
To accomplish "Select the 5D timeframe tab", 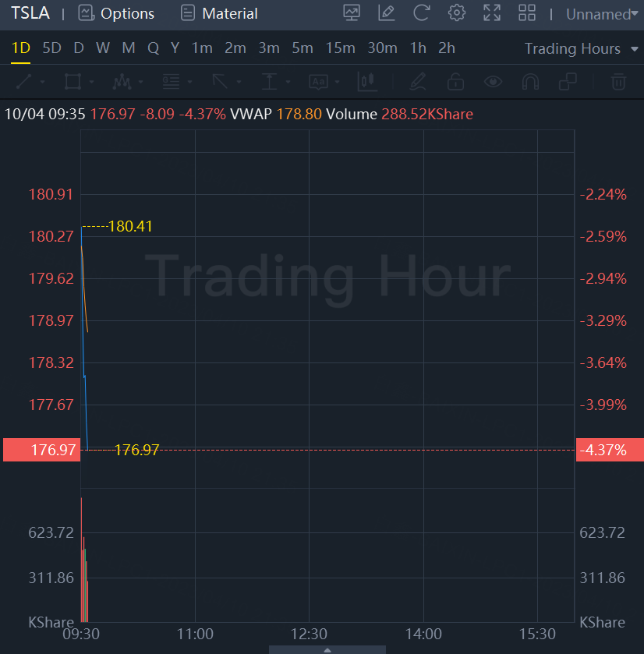I will click(51, 48).
